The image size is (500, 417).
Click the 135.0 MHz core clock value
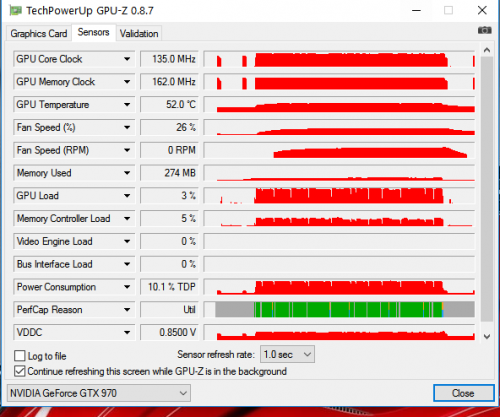pos(169,59)
